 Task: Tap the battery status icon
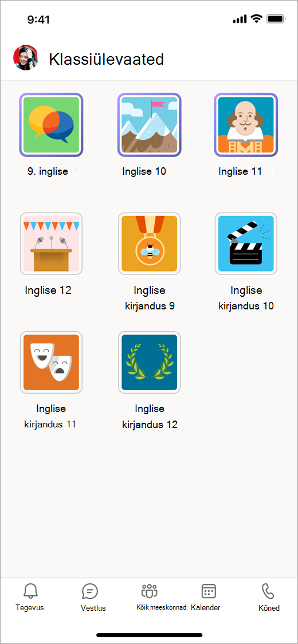click(276, 18)
